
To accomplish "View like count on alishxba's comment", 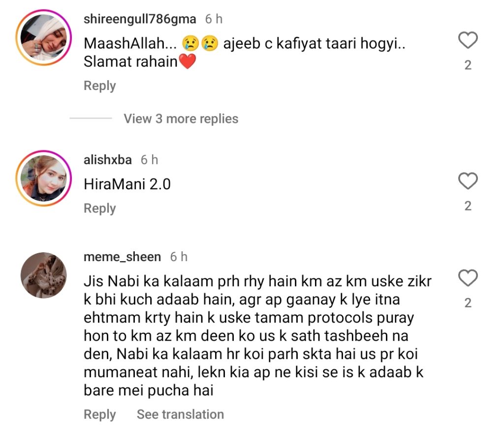I will [468, 206].
